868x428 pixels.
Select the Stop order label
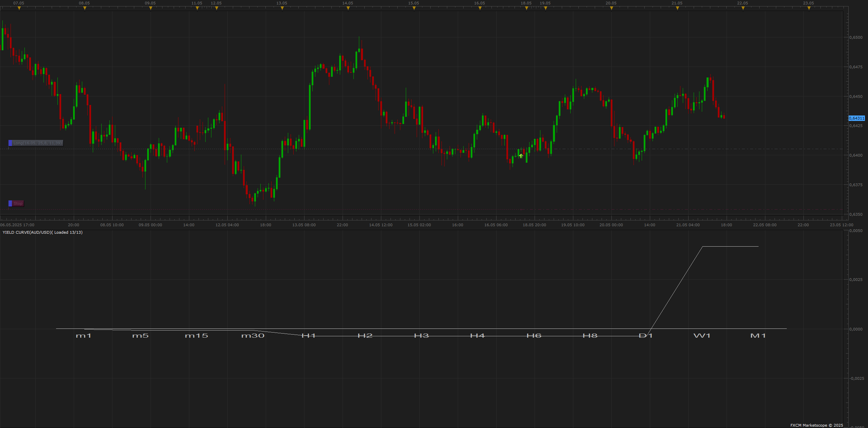coord(16,203)
